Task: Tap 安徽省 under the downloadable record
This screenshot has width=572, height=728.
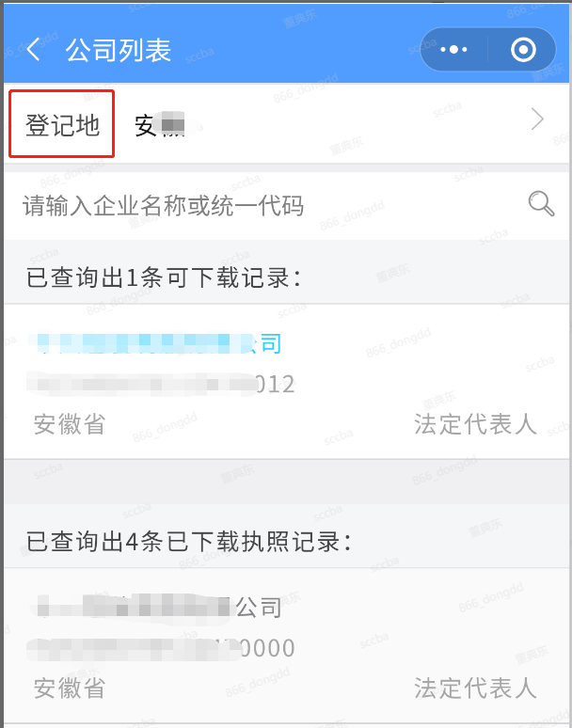Action: pyautogui.click(x=70, y=424)
